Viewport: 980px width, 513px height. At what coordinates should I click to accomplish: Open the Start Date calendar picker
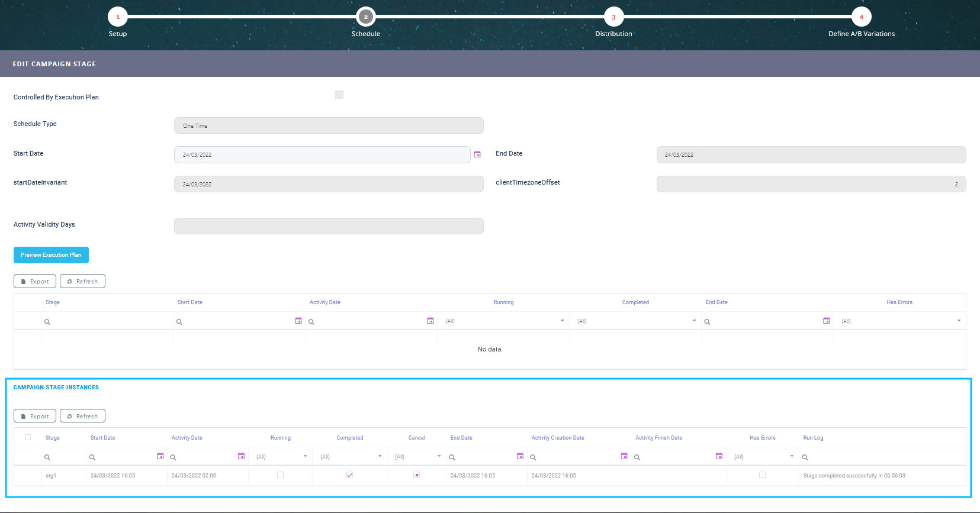point(477,154)
